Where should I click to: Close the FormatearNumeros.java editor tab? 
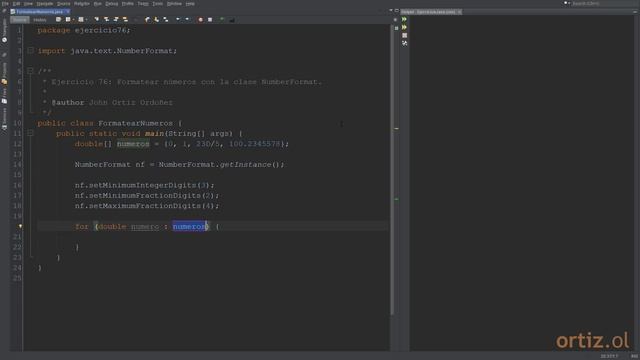tap(67, 12)
